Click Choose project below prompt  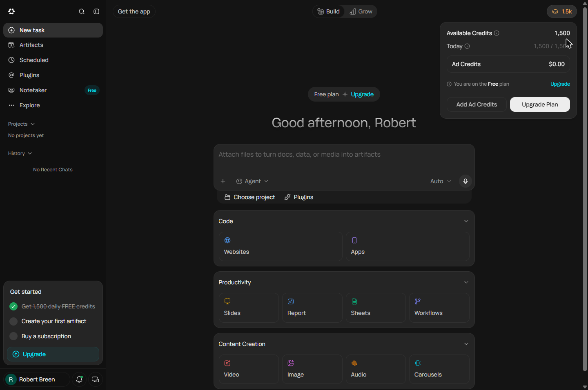click(250, 197)
